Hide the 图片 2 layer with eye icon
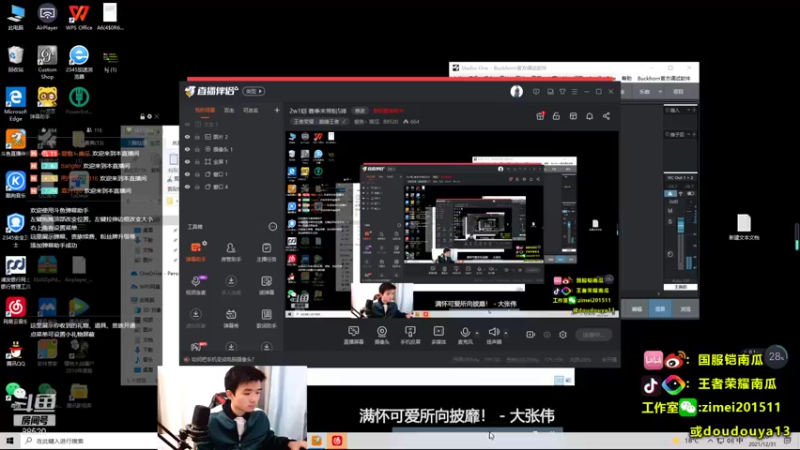800x450 pixels. (x=187, y=137)
